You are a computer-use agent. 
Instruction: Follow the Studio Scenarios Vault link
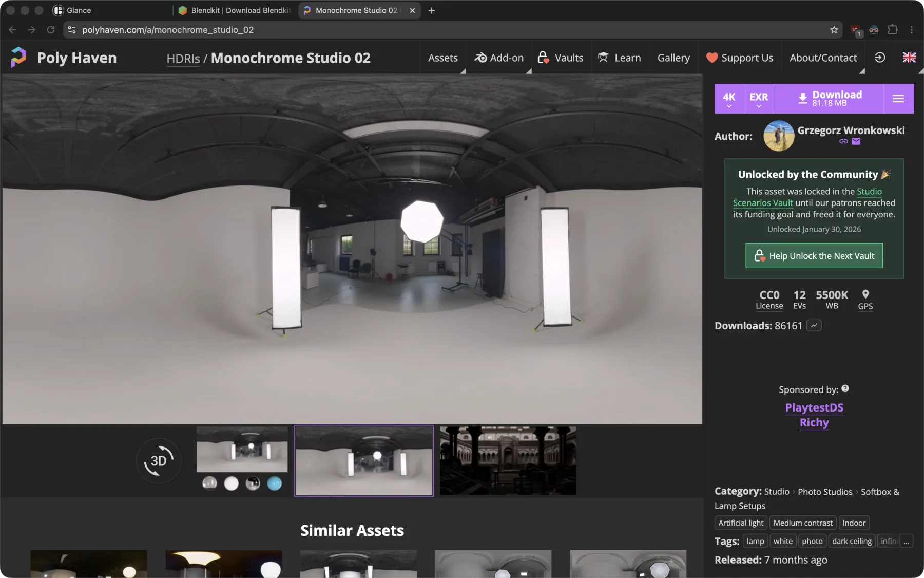(x=807, y=197)
